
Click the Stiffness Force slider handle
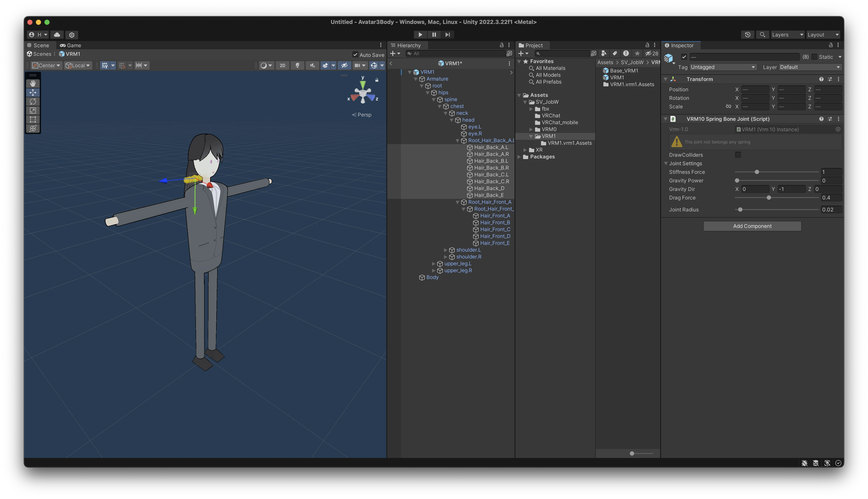point(757,172)
